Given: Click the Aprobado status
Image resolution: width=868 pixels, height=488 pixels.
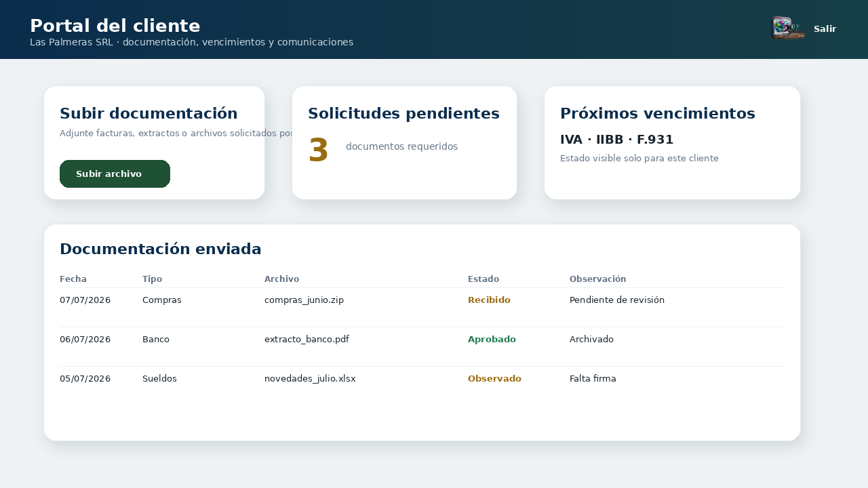Looking at the screenshot, I should [x=492, y=340].
